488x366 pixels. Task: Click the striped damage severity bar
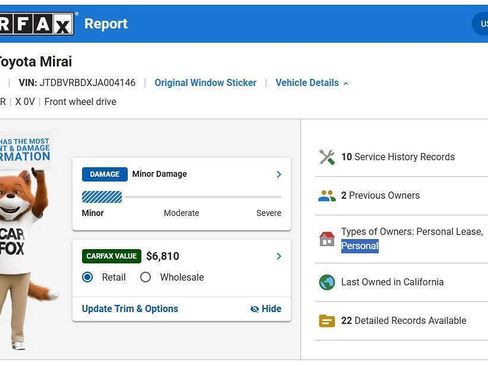[102, 197]
